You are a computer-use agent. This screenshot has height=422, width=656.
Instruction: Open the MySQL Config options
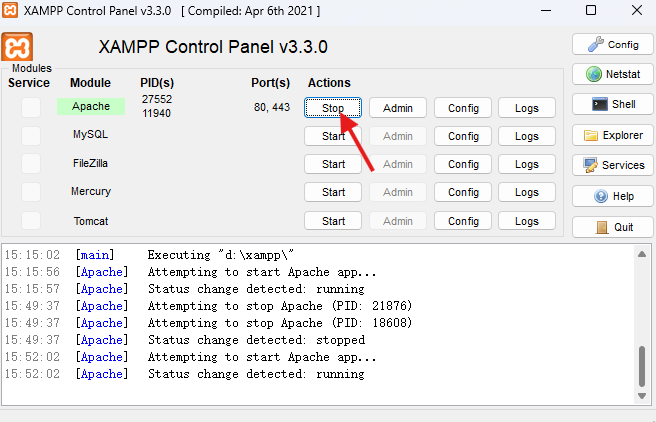[x=463, y=136]
